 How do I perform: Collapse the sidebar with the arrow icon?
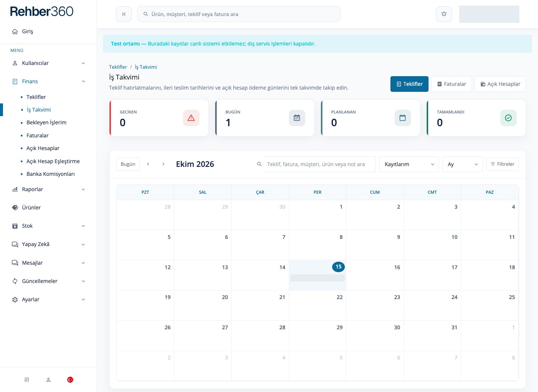124,14
